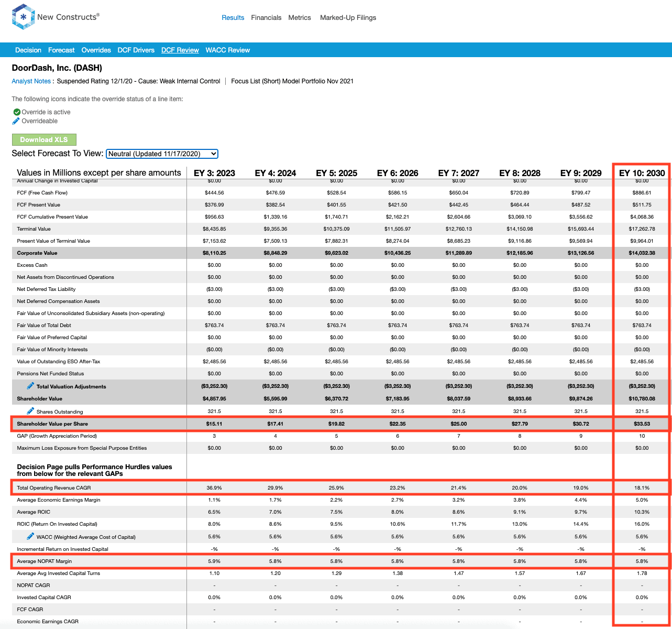This screenshot has width=672, height=629.
Task: Open the Analyst Notes link
Action: click(x=31, y=81)
